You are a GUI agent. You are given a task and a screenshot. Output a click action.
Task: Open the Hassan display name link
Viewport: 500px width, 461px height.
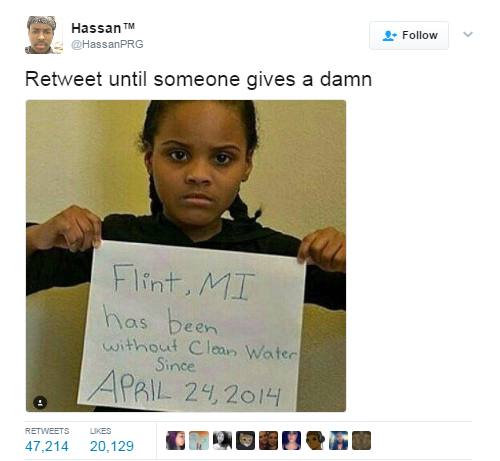103,28
